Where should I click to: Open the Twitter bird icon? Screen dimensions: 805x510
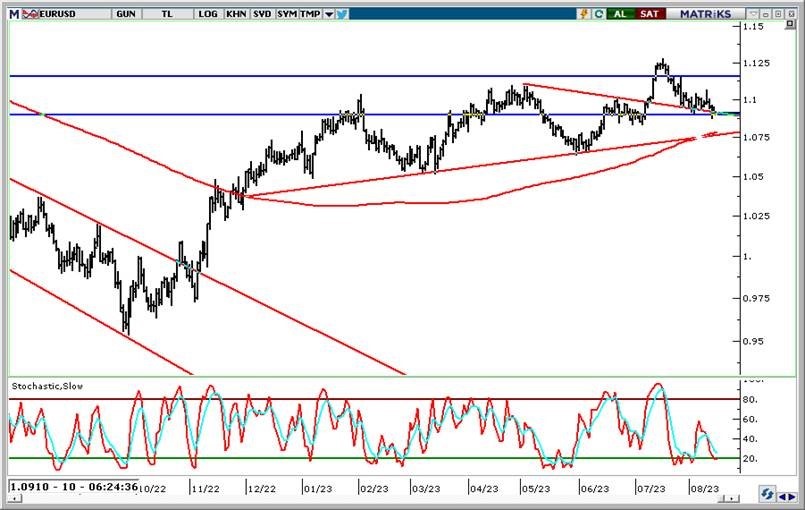342,14
